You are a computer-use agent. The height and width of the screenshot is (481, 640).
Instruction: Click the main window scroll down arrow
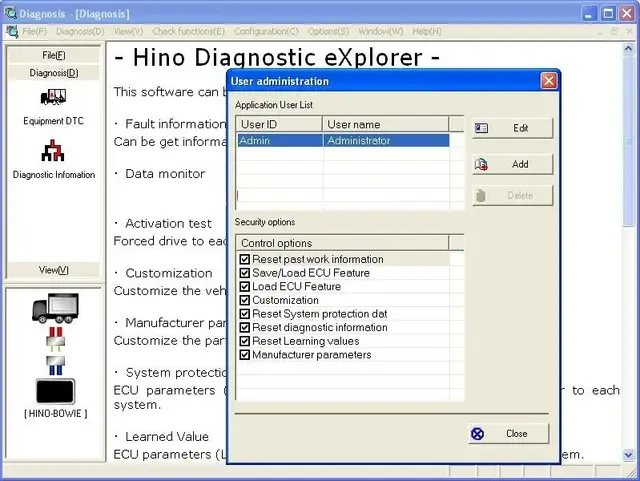pos(628,455)
